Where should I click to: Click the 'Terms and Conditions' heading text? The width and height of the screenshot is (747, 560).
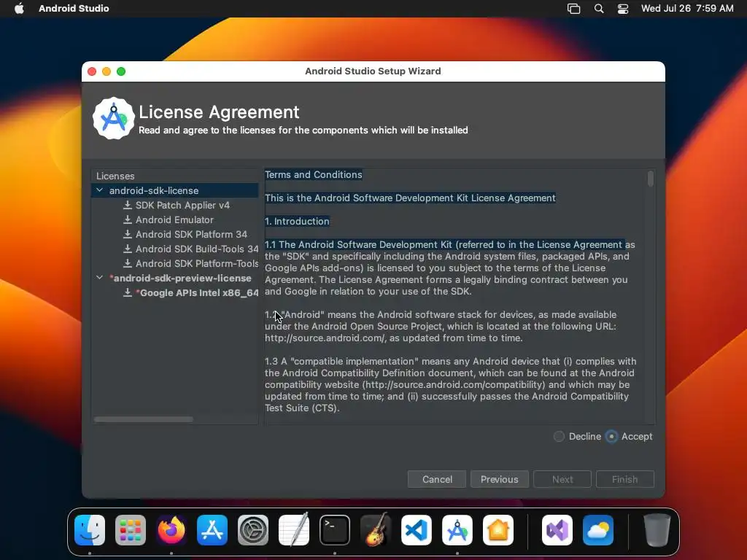coord(314,175)
